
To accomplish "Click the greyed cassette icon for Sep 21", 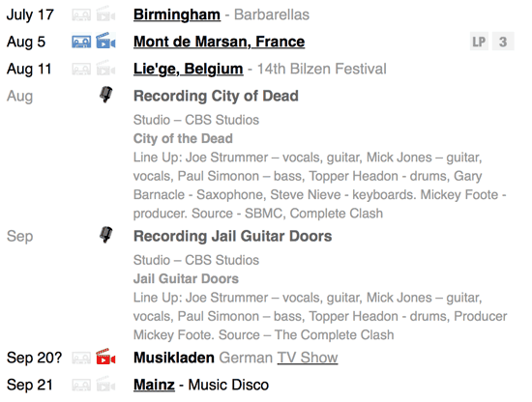I will [81, 385].
